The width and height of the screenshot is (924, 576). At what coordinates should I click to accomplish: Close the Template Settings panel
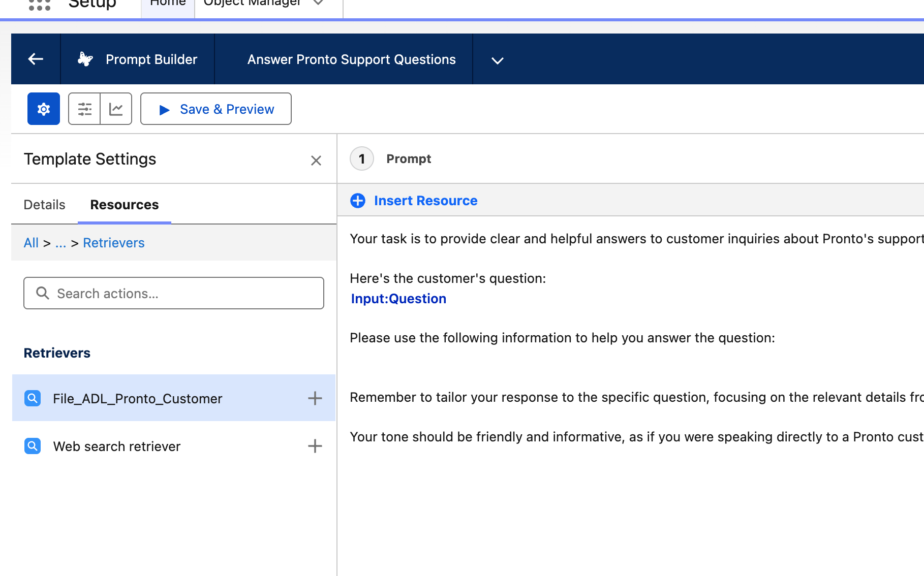click(x=316, y=161)
